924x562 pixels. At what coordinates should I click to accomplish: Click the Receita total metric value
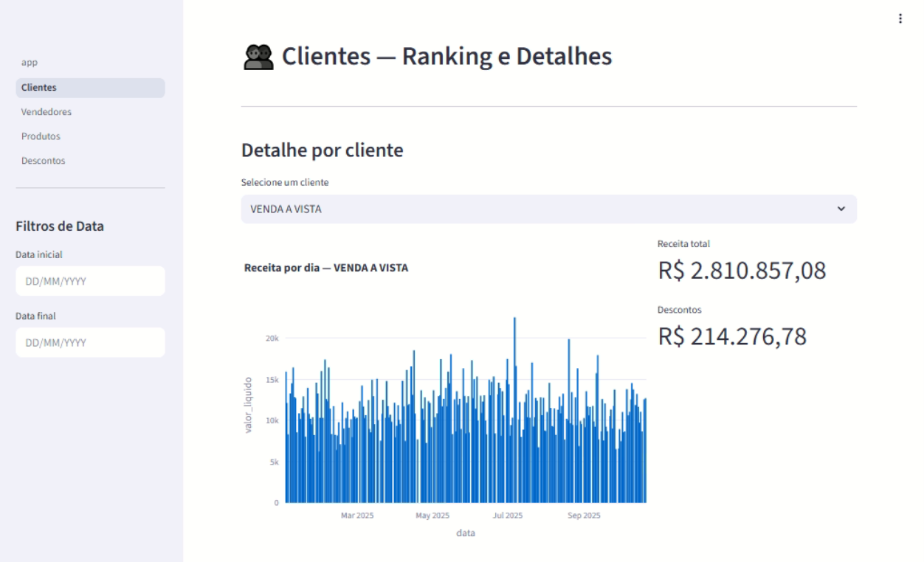(x=742, y=271)
